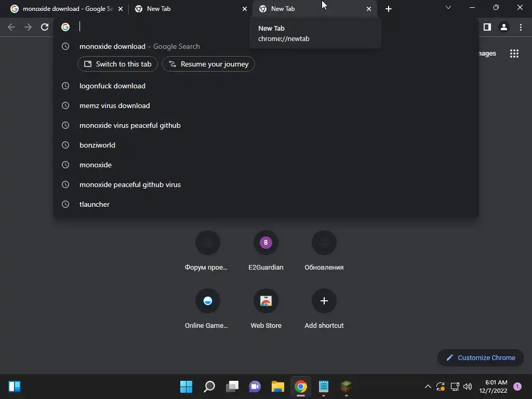532x399 pixels.
Task: Open the tab search chevron
Action: [448, 7]
